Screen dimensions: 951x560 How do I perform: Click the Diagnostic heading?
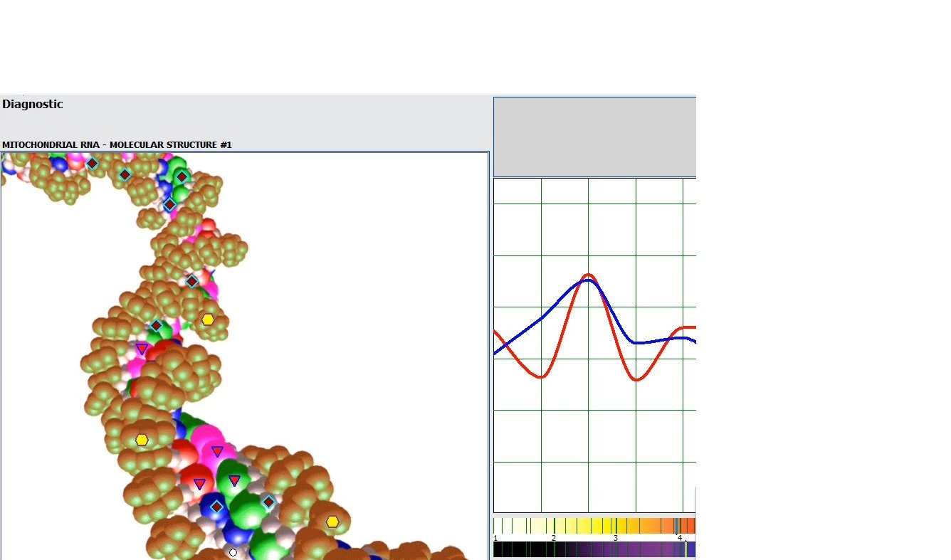33,105
